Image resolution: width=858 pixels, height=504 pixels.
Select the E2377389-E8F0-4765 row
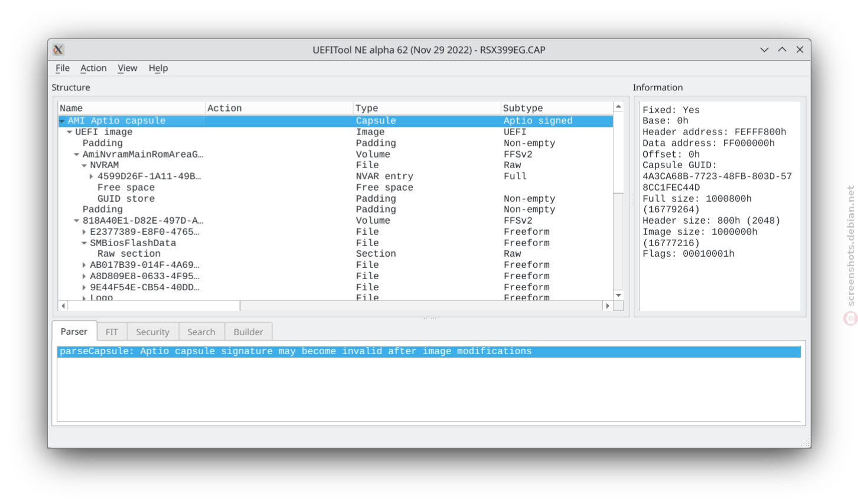click(x=335, y=232)
